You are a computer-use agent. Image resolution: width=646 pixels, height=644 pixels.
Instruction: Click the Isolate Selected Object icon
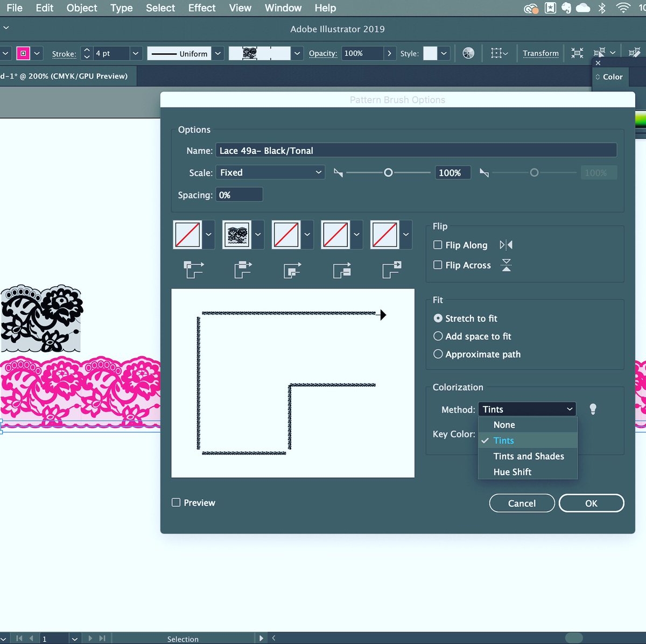tap(577, 53)
